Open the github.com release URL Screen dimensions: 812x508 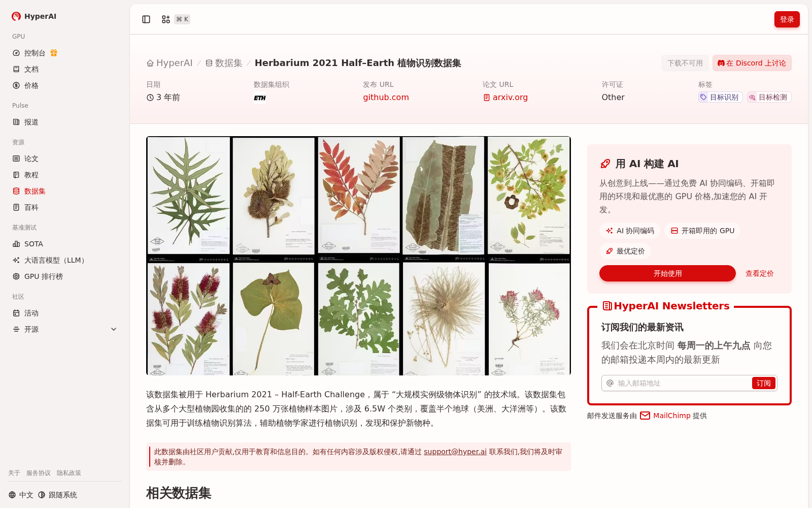[386, 97]
